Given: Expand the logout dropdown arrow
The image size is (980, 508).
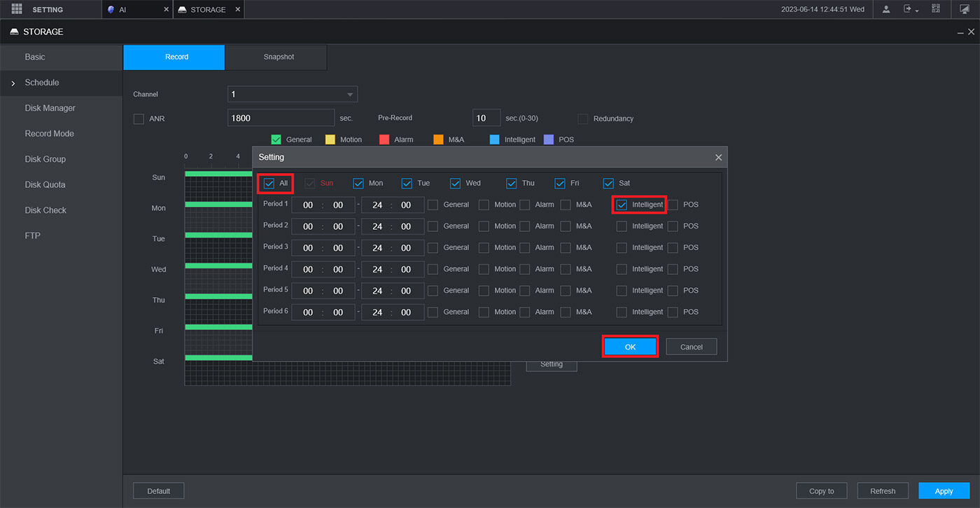Looking at the screenshot, I should [917, 11].
